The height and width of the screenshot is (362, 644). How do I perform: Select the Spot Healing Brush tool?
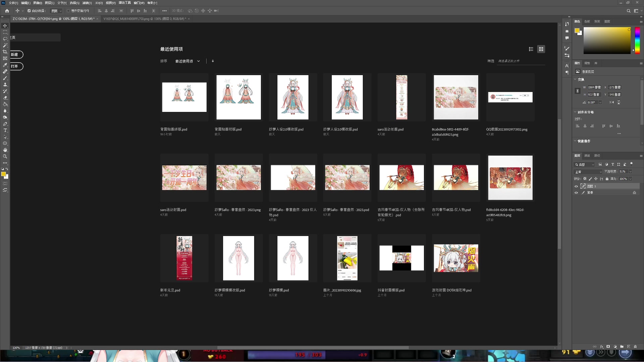(x=5, y=71)
